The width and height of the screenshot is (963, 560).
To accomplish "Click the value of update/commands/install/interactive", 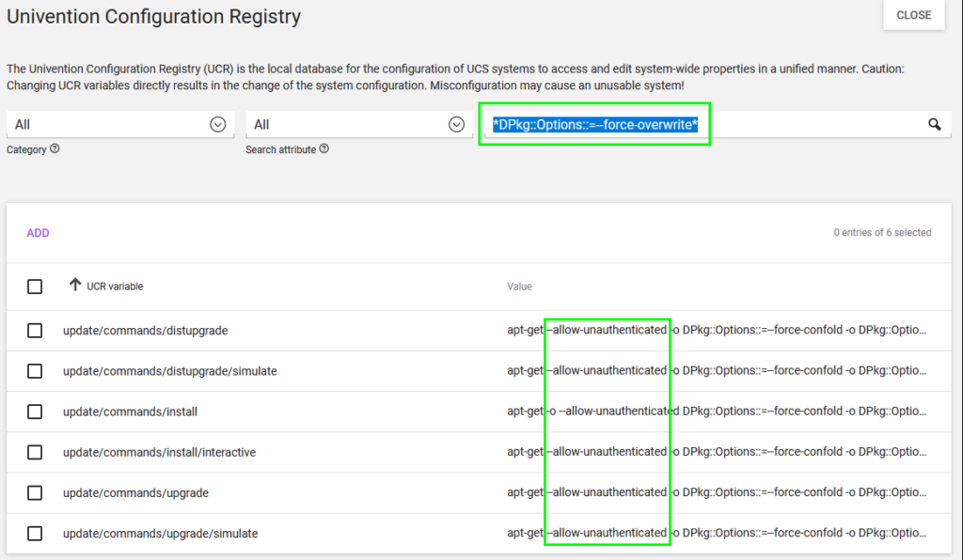I will pos(717,451).
